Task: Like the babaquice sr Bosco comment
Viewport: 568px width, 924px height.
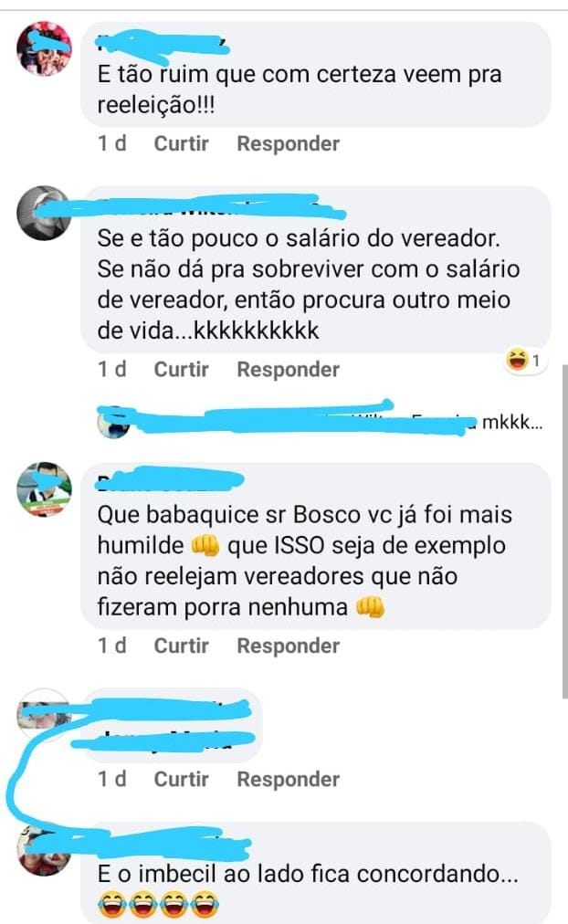Action: click(181, 646)
